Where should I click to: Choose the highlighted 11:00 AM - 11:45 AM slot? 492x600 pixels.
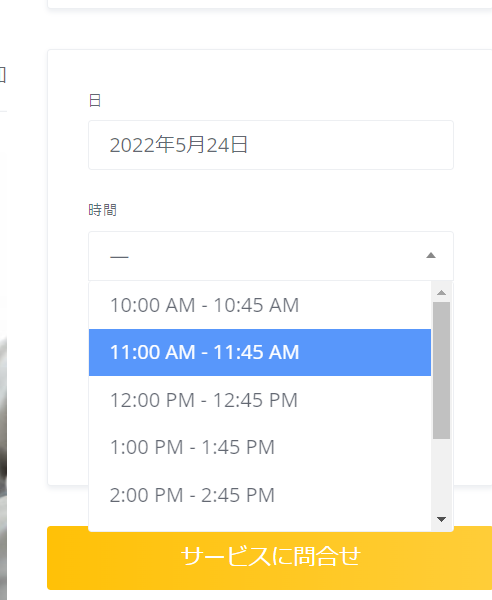pyautogui.click(x=260, y=352)
